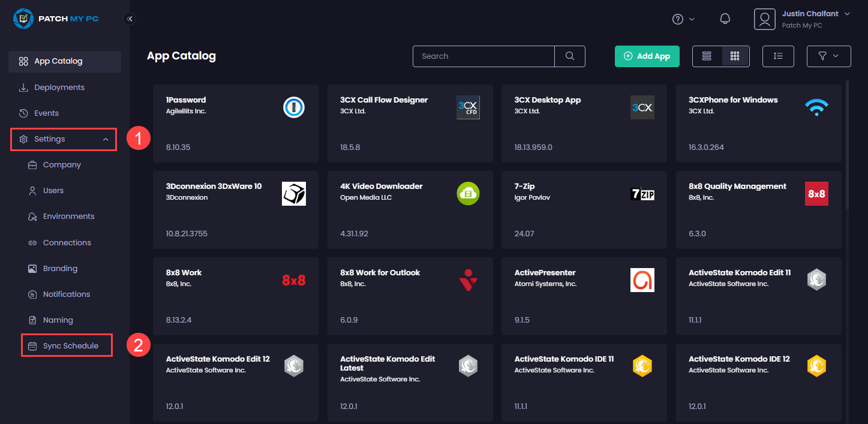Open the help question mark icon
The width and height of the screenshot is (868, 424).
tap(679, 19)
